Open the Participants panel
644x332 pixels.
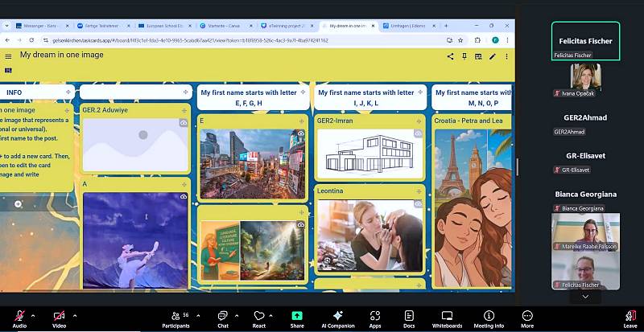175,319
